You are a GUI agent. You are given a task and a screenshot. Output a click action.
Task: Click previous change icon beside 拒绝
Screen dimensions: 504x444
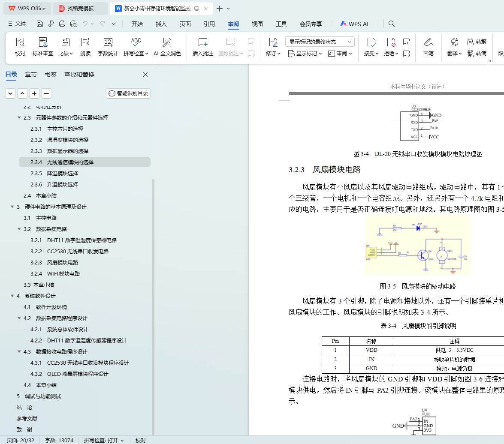tap(407, 42)
